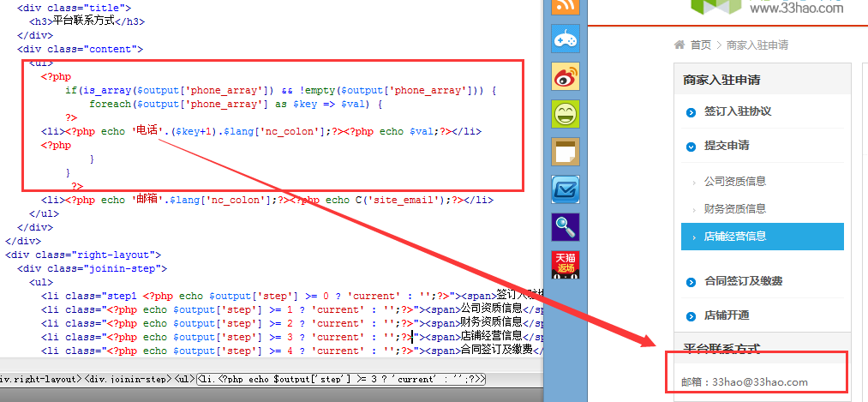Click C('site_email') in the code
The width and height of the screenshot is (868, 402).
pyautogui.click(x=401, y=200)
